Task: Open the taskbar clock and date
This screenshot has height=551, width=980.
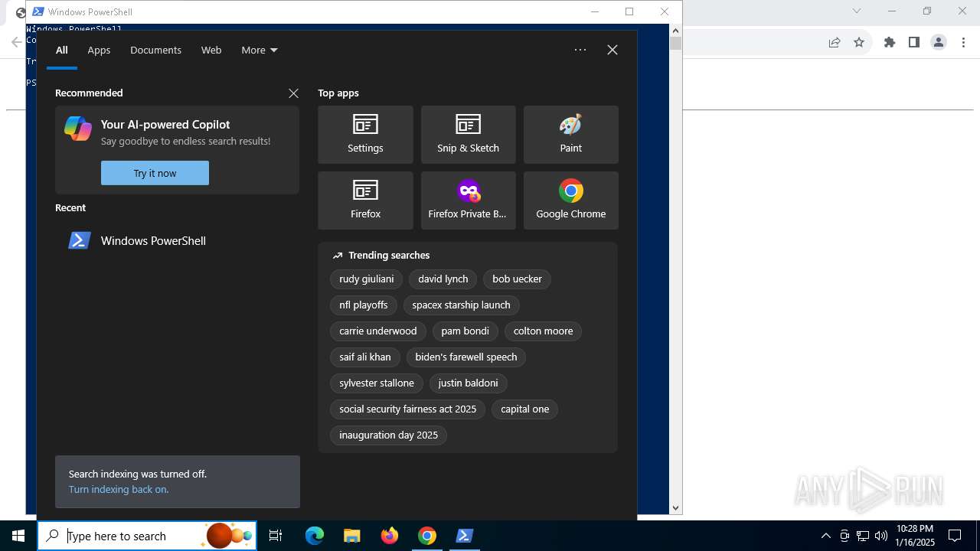Action: 915,536
